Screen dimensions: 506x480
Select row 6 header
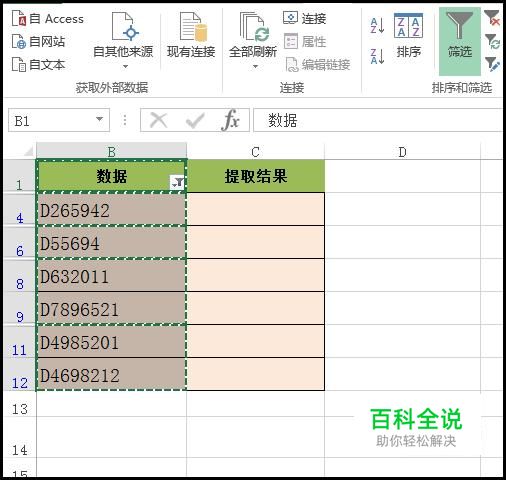tap(19, 242)
